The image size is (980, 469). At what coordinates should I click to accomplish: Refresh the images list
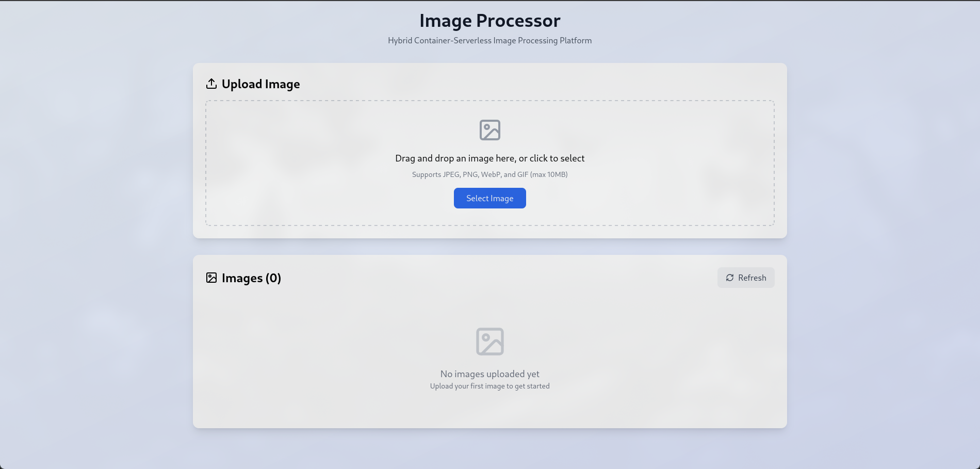pos(746,278)
